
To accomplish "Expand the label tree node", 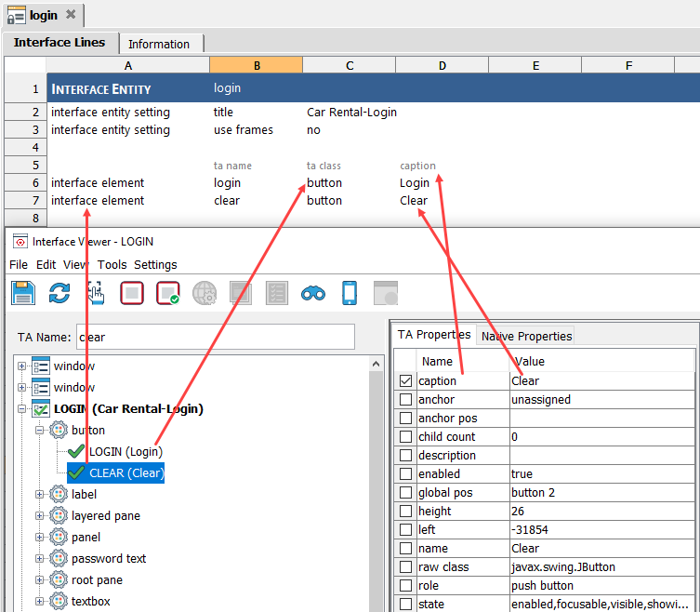I will (x=39, y=494).
